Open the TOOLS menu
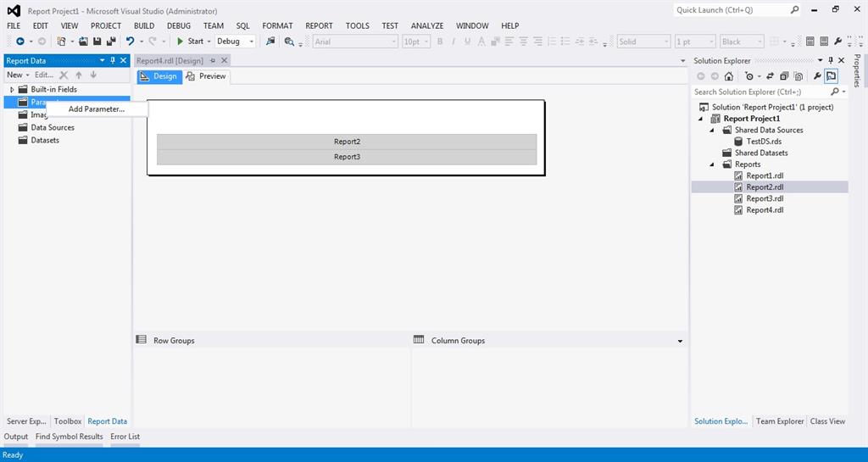 coord(358,25)
